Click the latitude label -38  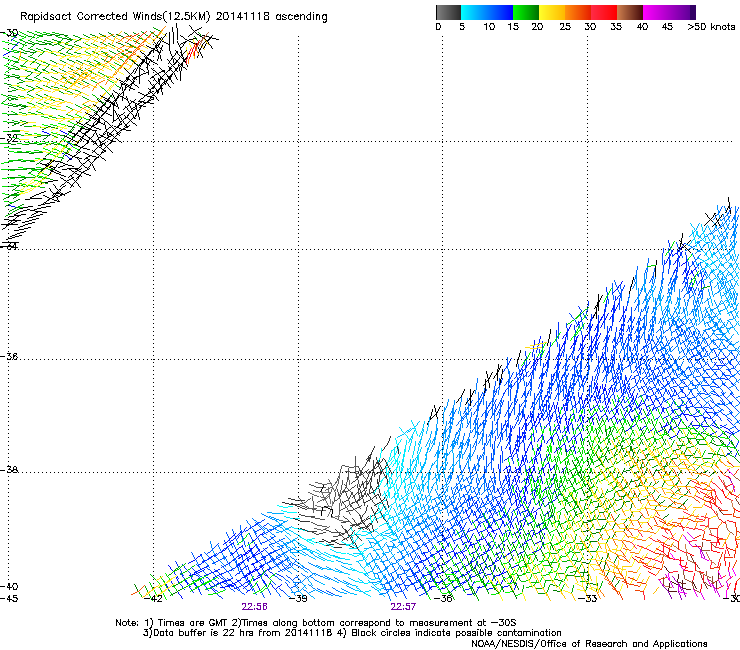[x=9, y=470]
